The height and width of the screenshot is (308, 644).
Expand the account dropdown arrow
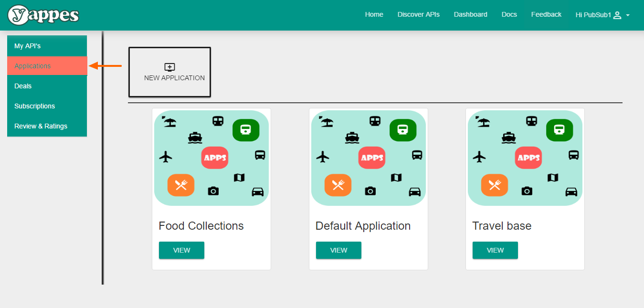click(x=628, y=15)
